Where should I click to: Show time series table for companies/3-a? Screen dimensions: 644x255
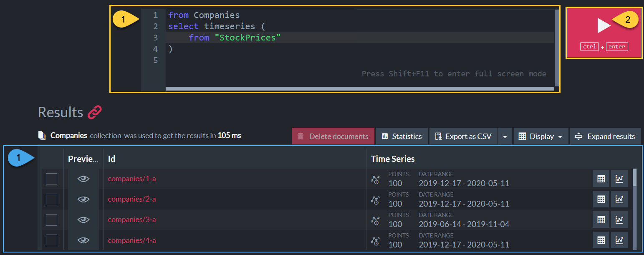point(601,220)
